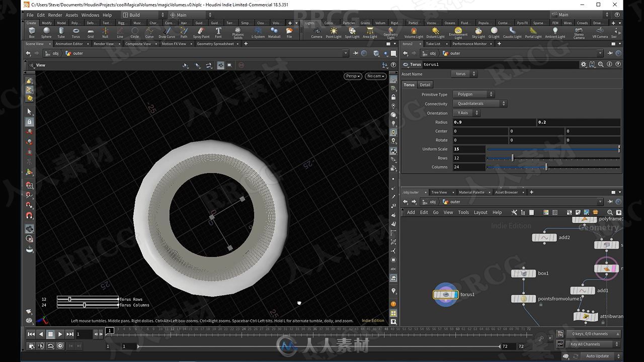Adjust the Rows parameter slider

click(553, 158)
